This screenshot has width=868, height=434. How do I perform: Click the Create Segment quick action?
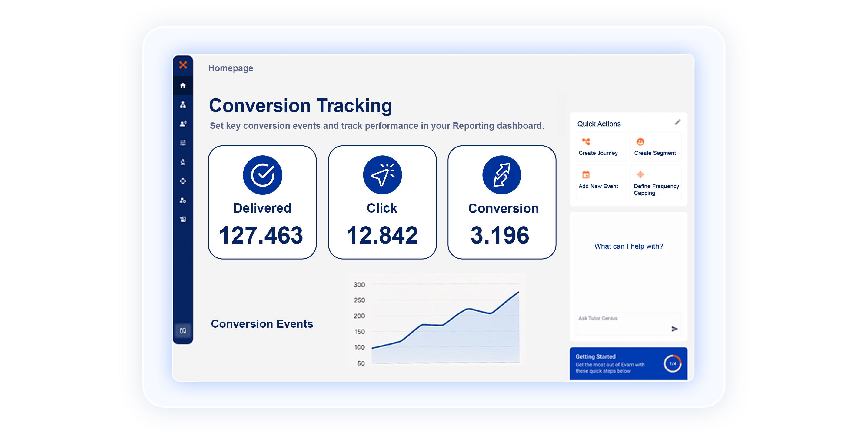[x=654, y=147]
